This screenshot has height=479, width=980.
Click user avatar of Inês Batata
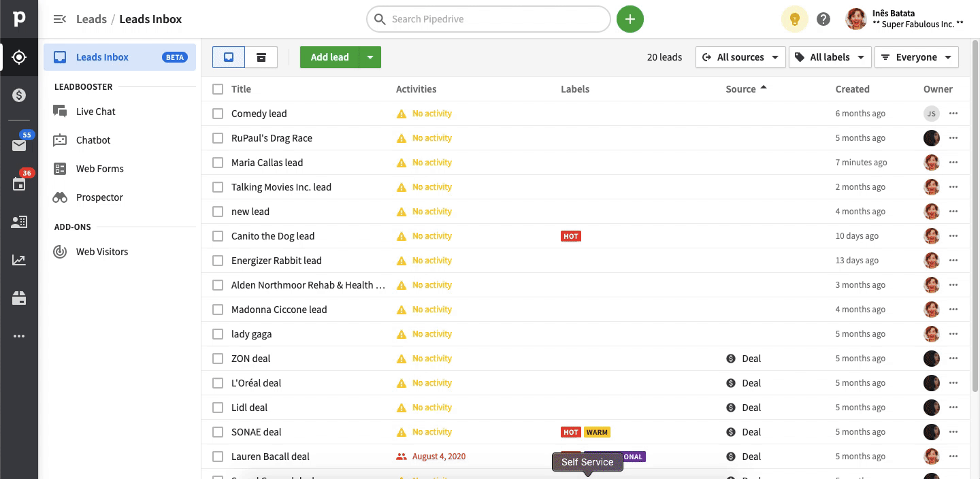pos(856,19)
